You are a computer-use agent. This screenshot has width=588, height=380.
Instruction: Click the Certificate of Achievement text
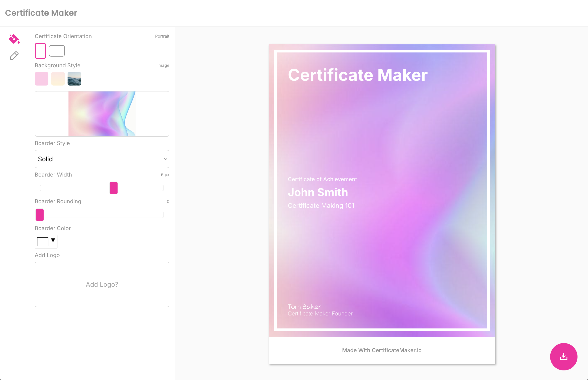pyautogui.click(x=322, y=179)
